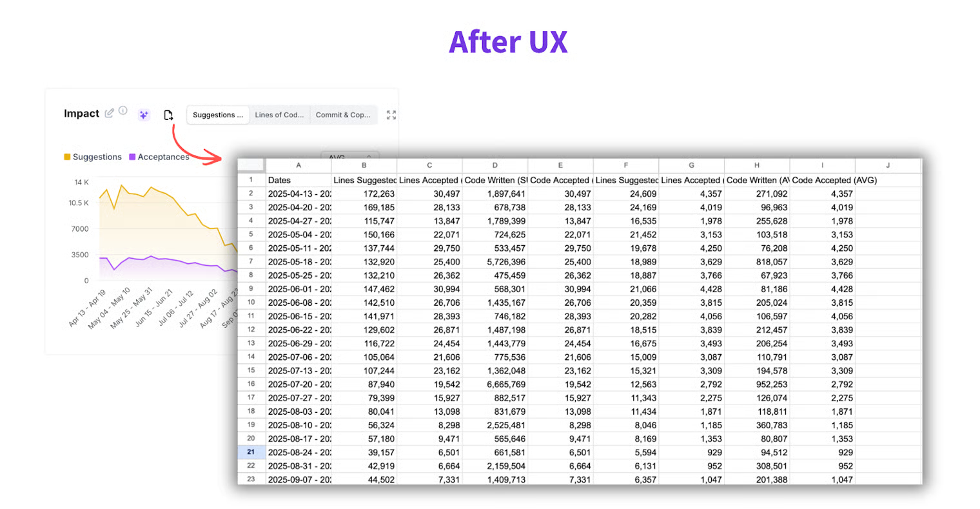
Task: Open the AVG aggregation dropdown
Action: point(349,155)
